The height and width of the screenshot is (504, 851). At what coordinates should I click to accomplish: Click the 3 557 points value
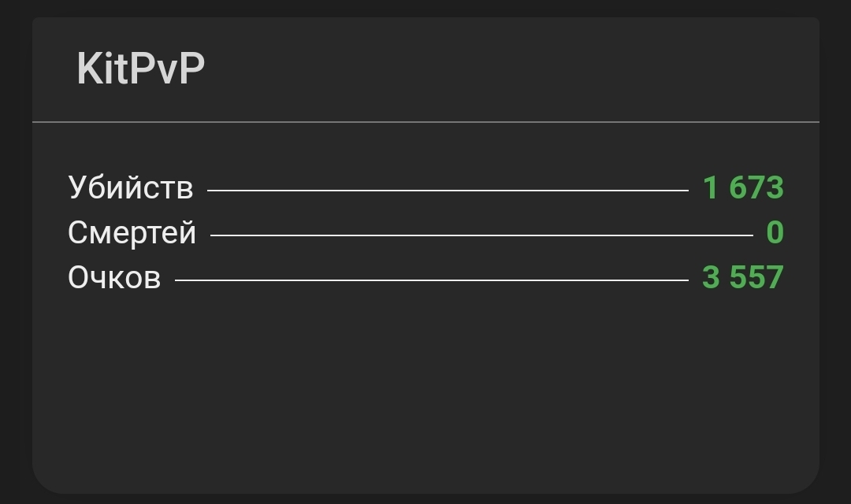[742, 278]
